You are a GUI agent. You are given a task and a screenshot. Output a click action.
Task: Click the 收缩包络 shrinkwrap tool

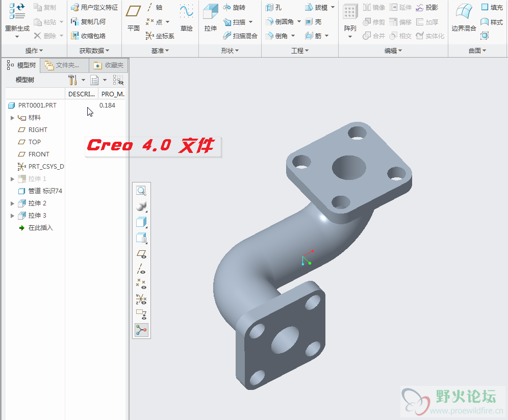(88, 36)
